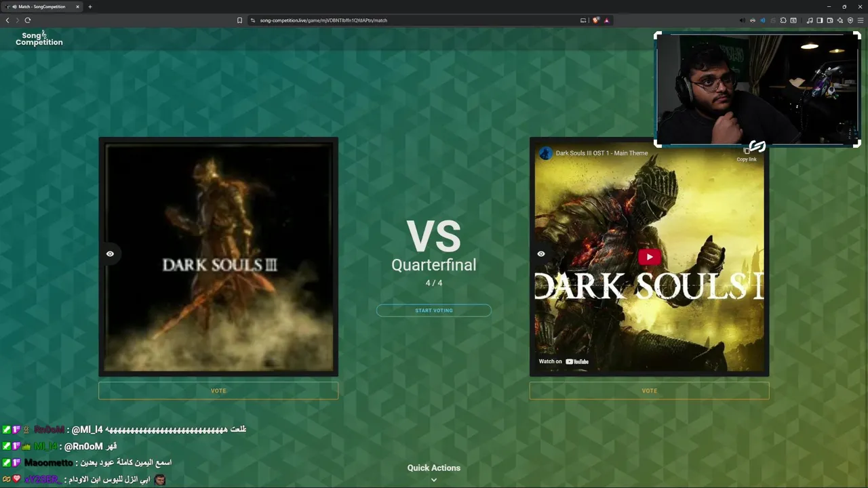
Task: Click the cast/screen icon in address bar
Action: [x=583, y=20]
